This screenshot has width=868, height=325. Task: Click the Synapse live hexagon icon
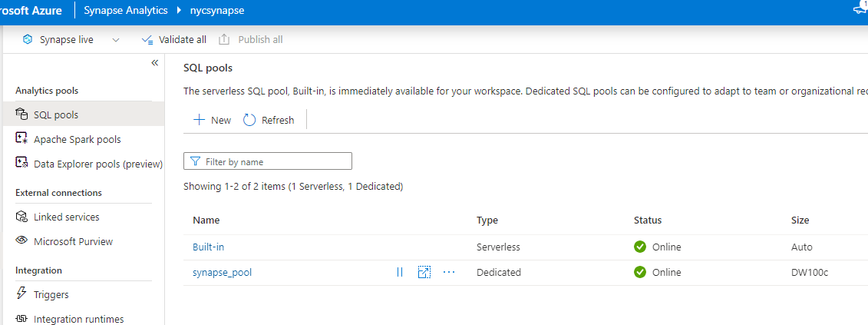(x=28, y=39)
